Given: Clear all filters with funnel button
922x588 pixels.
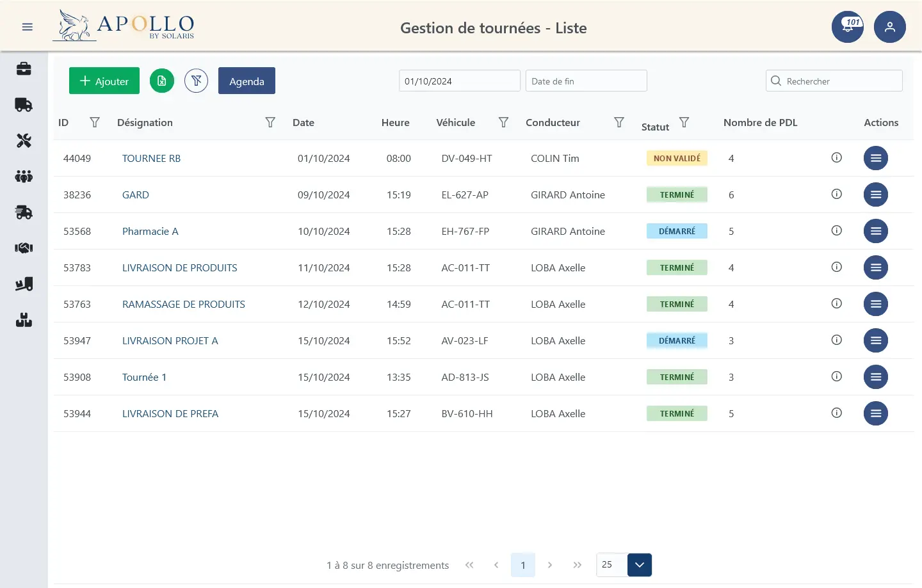Looking at the screenshot, I should point(197,81).
